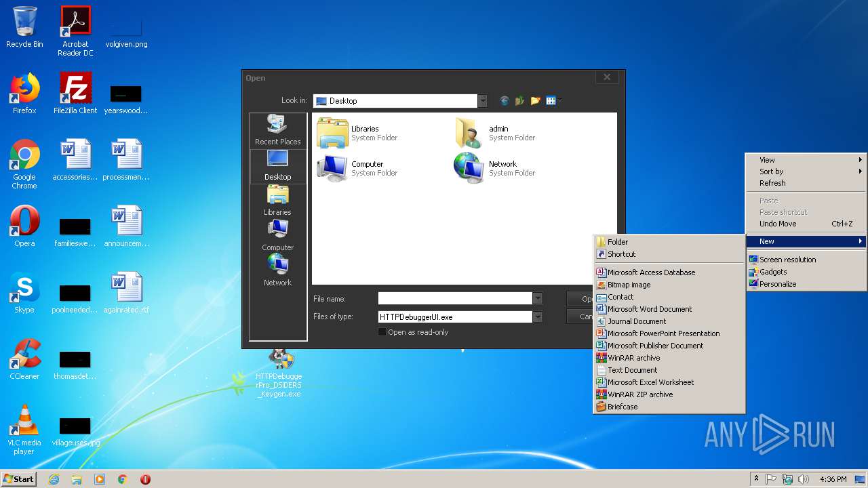Create new Briefcase item
The width and height of the screenshot is (868, 488).
point(669,407)
